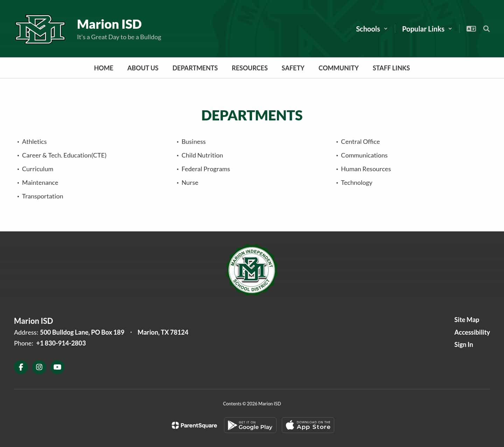
Task: Open the Child Nutrition link
Action: coord(202,155)
